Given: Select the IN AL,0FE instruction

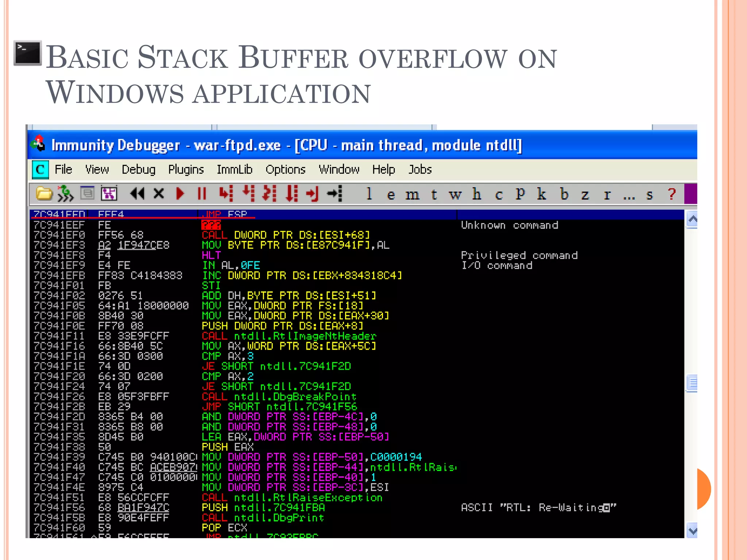Looking at the screenshot, I should point(231,265).
